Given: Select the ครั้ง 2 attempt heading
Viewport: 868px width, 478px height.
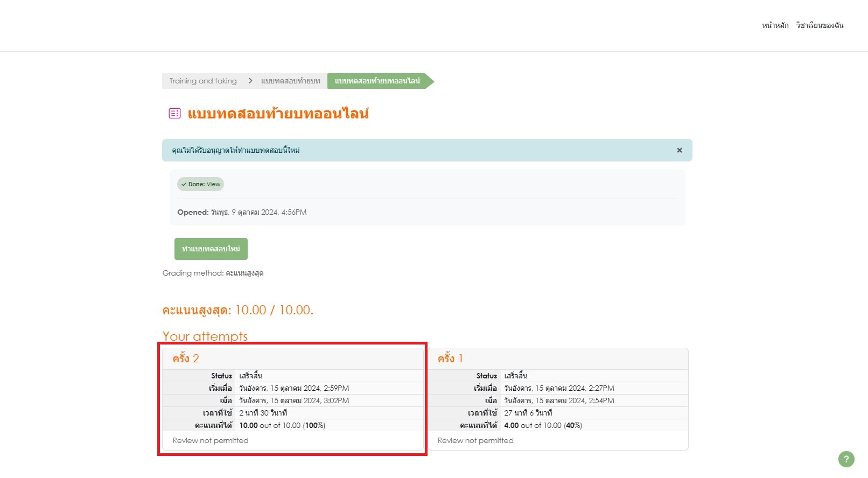Looking at the screenshot, I should pyautogui.click(x=186, y=359).
